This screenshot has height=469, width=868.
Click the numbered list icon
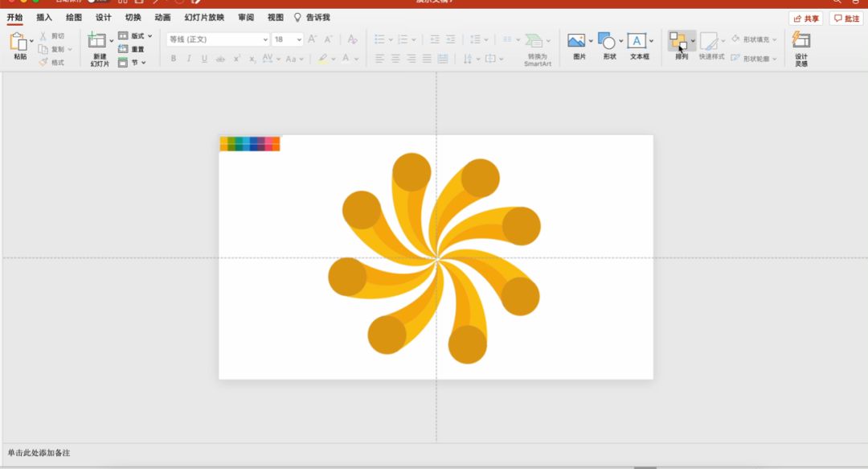pos(403,39)
